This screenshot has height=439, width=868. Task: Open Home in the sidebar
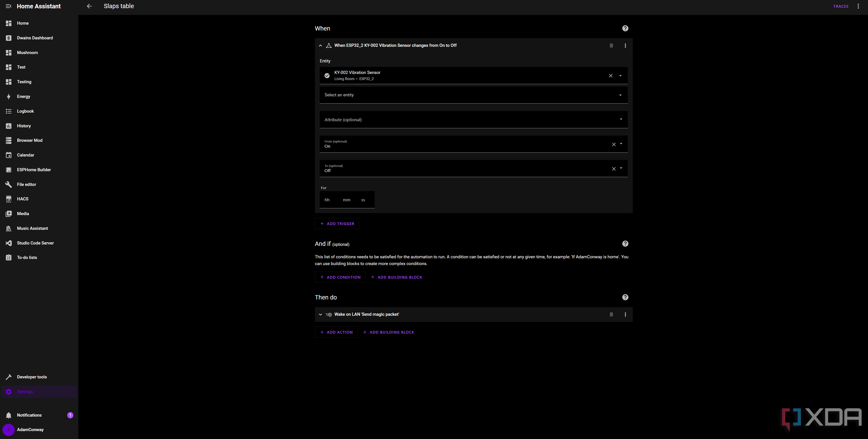tap(39, 23)
